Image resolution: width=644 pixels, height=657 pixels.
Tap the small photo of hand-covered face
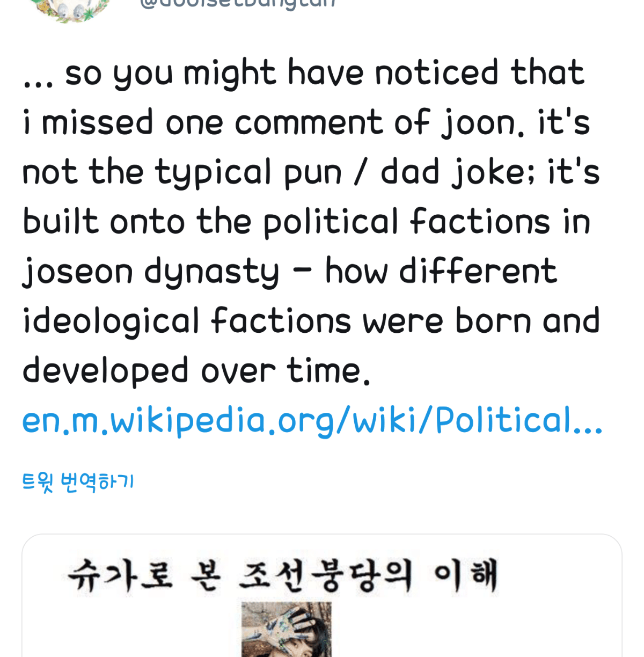point(286,629)
